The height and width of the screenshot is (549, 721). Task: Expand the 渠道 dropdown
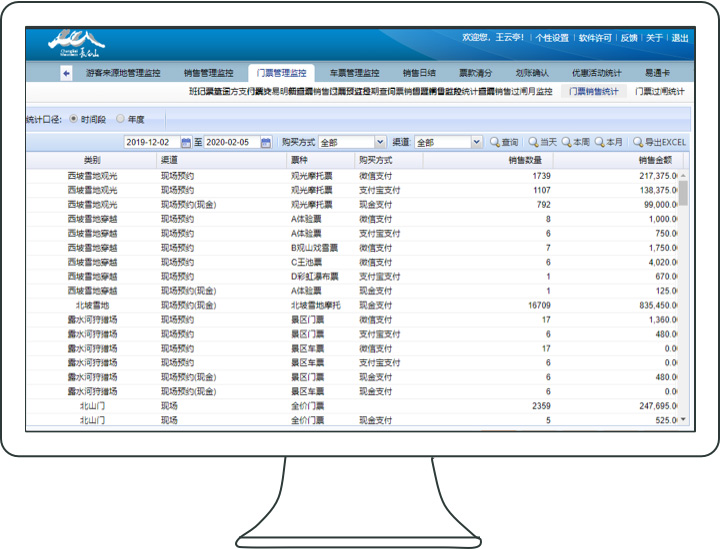tap(476, 143)
